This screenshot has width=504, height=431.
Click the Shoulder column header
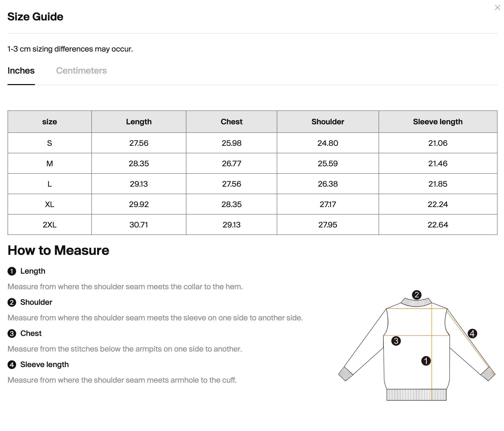[327, 122]
